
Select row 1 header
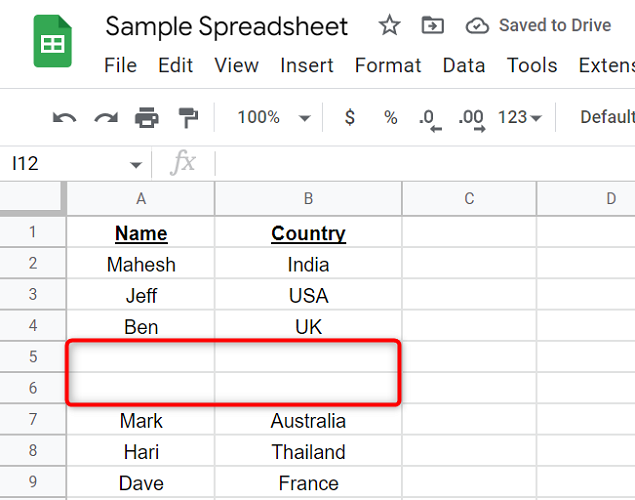point(32,232)
